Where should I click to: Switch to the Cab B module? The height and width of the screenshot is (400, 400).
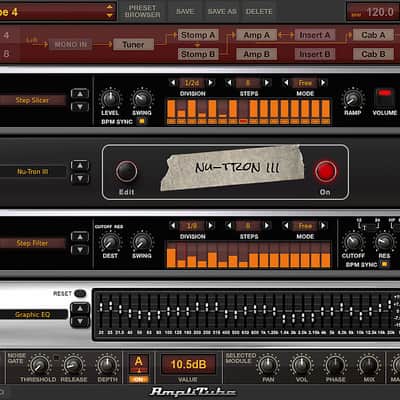tap(373, 54)
